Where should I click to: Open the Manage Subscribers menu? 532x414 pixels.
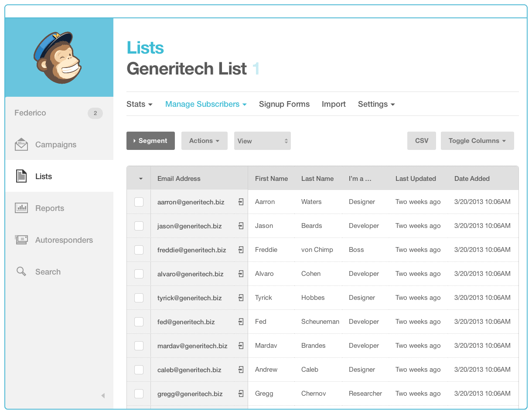click(206, 104)
